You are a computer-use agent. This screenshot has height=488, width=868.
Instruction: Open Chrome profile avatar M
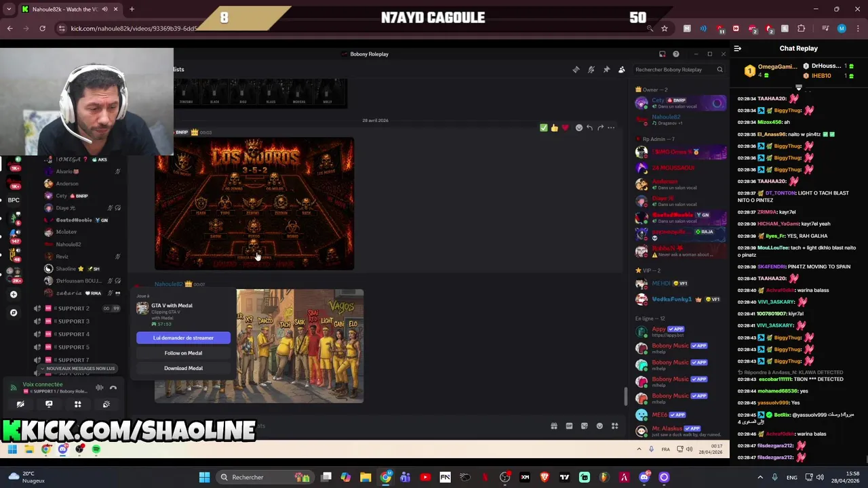842,28
